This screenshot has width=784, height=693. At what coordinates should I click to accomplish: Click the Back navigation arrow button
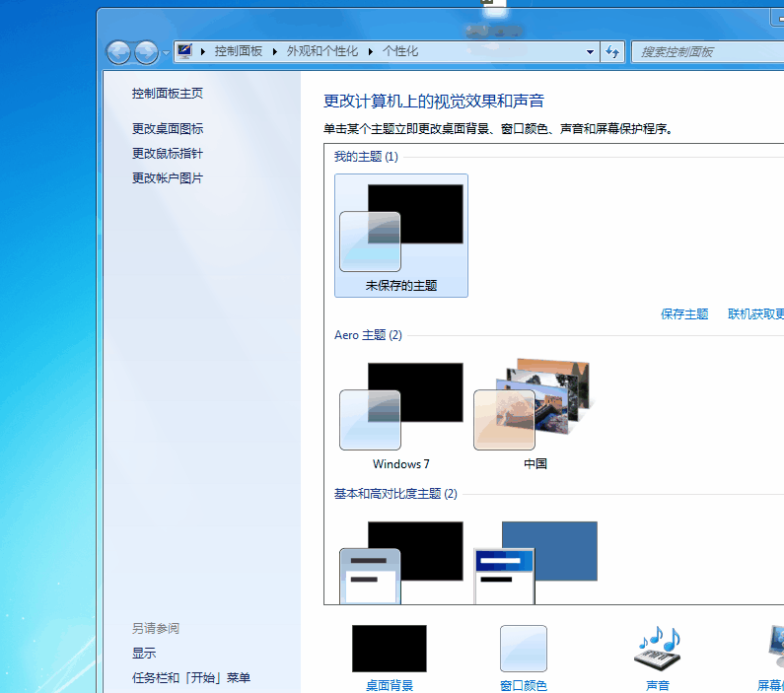(x=118, y=52)
